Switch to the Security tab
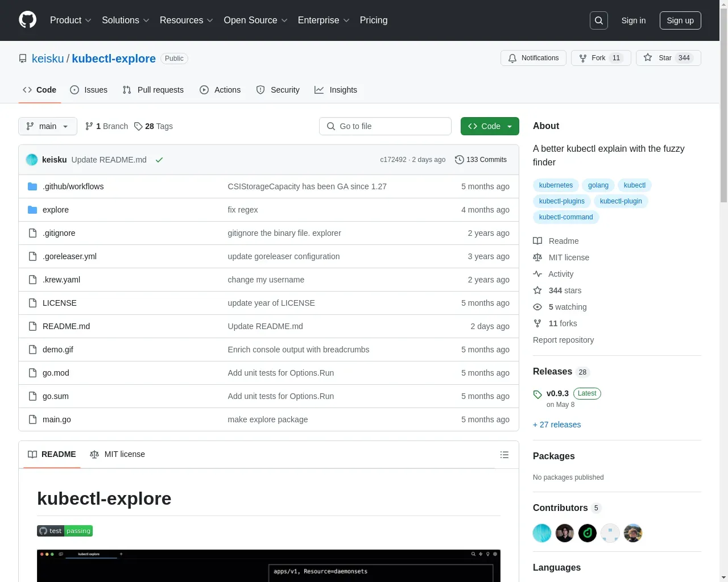Viewport: 728px width, 582px height. [278, 90]
